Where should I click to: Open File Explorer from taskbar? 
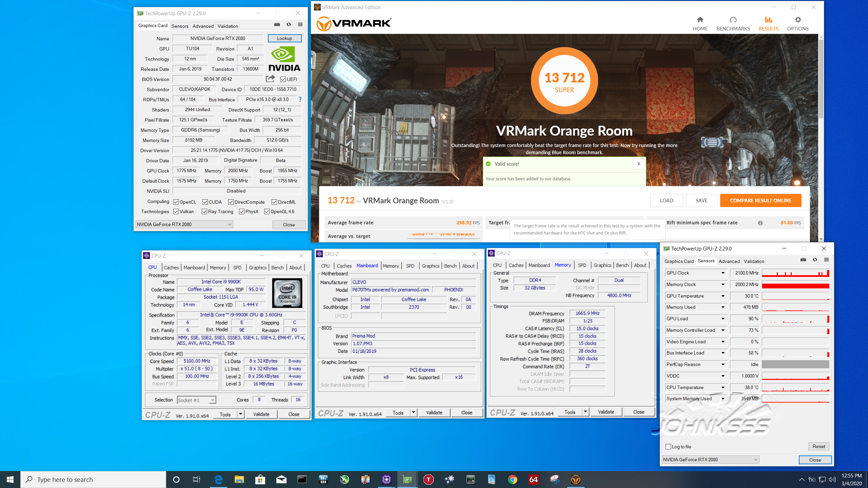[239, 480]
